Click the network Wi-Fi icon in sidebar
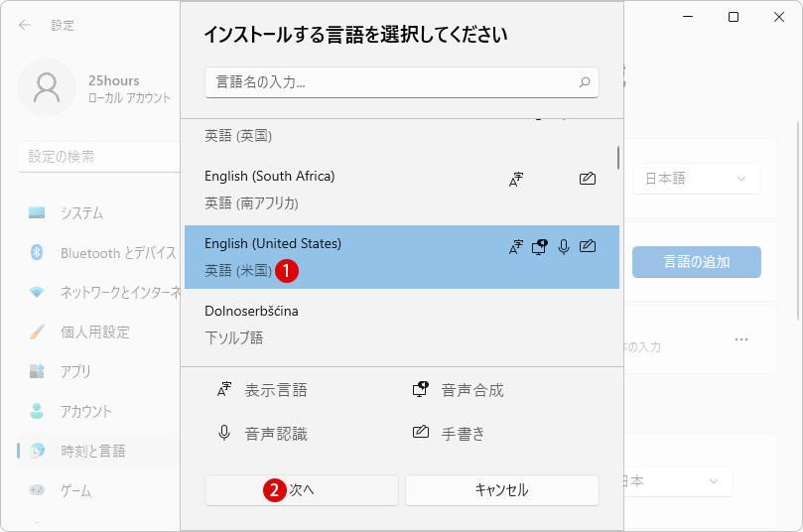This screenshot has height=532, width=803. point(37,292)
